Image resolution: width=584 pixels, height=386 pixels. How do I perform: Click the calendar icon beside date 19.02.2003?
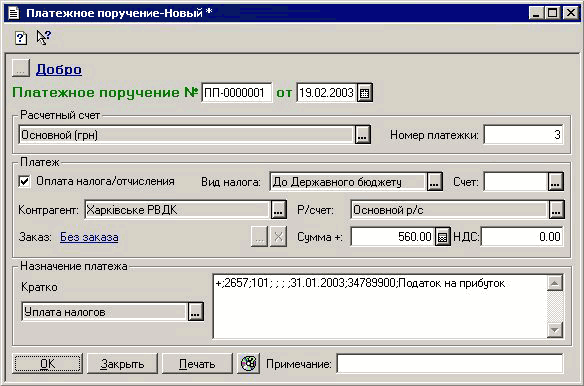click(364, 92)
